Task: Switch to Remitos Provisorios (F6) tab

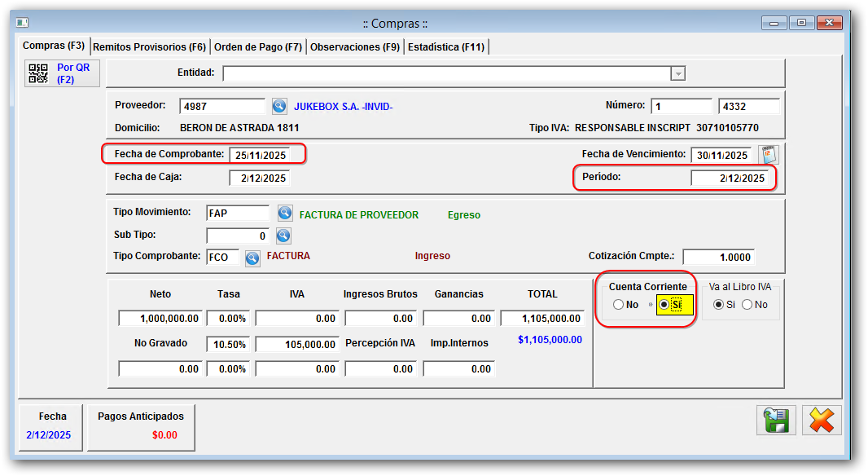Action: coord(150,46)
